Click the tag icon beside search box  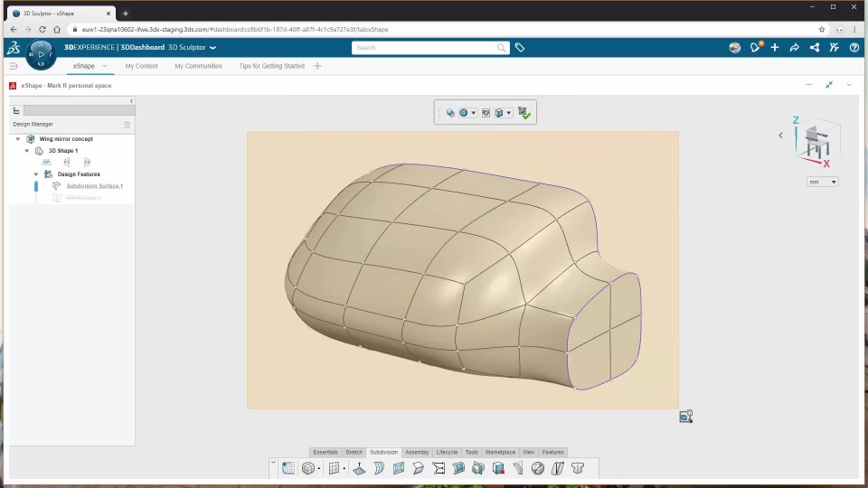[x=520, y=48]
